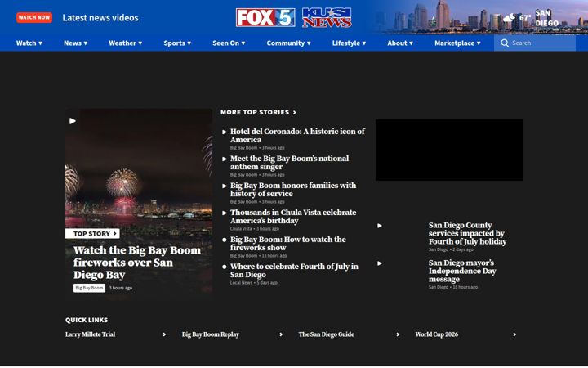Open Larry Millete Trial quick link
The height and width of the screenshot is (368, 588).
coord(90,334)
